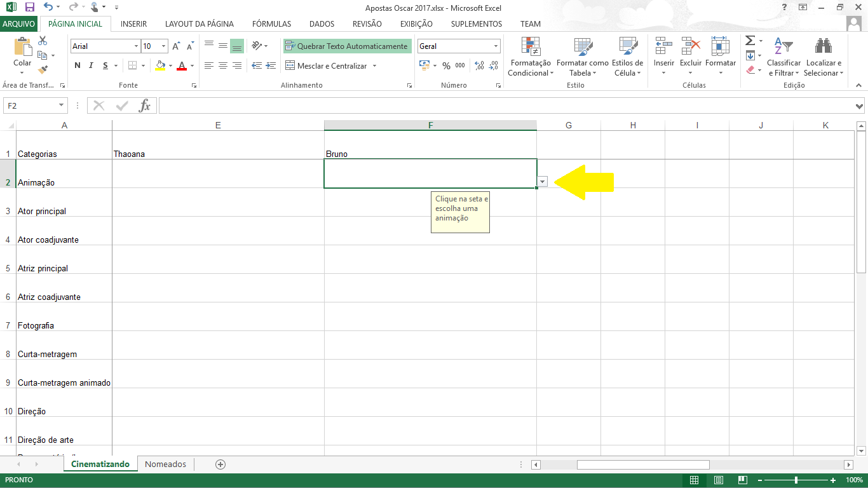Expand the formula bar
868x488 pixels.
tap(860, 106)
